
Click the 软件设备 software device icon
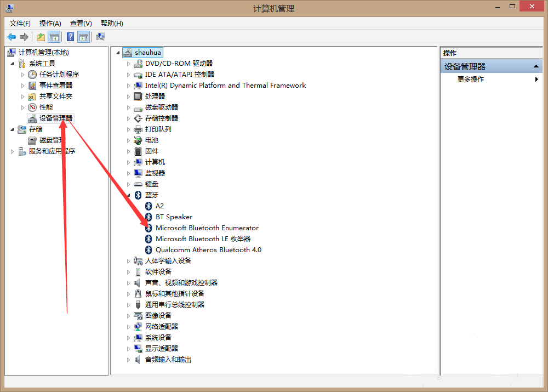coord(138,272)
